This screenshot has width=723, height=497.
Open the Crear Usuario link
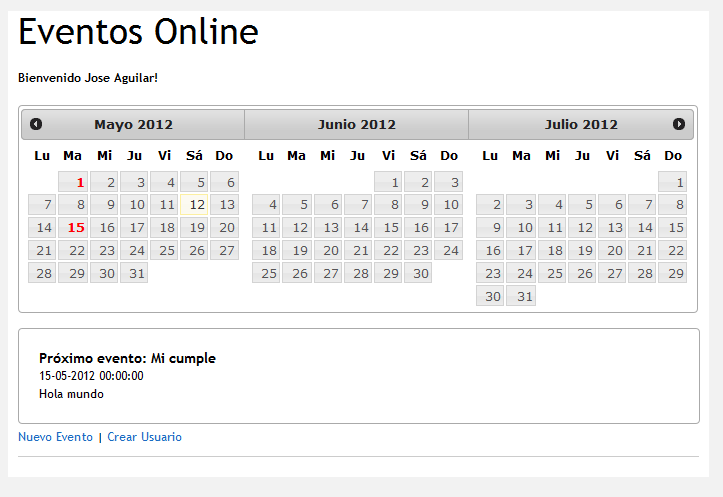point(144,437)
